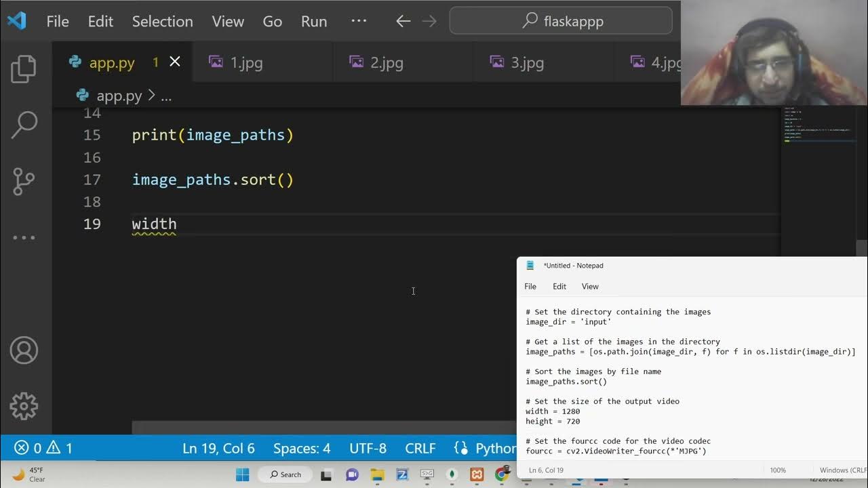Expand the menu bar overflow ellipsis
The image size is (868, 488).
[x=359, y=21]
